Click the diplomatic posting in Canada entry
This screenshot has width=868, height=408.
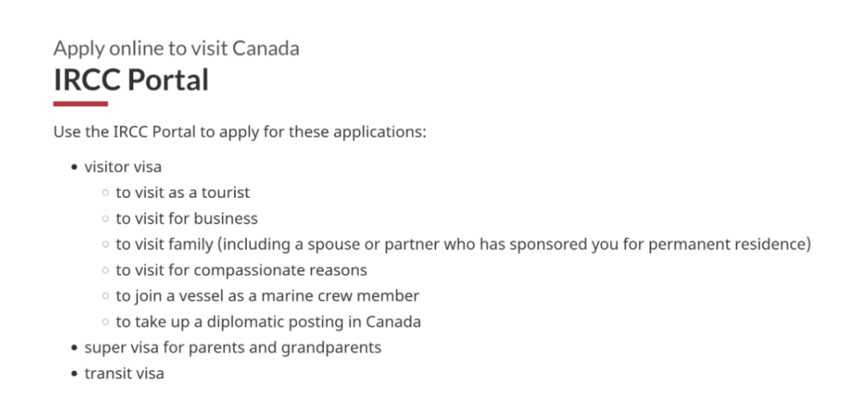click(268, 322)
